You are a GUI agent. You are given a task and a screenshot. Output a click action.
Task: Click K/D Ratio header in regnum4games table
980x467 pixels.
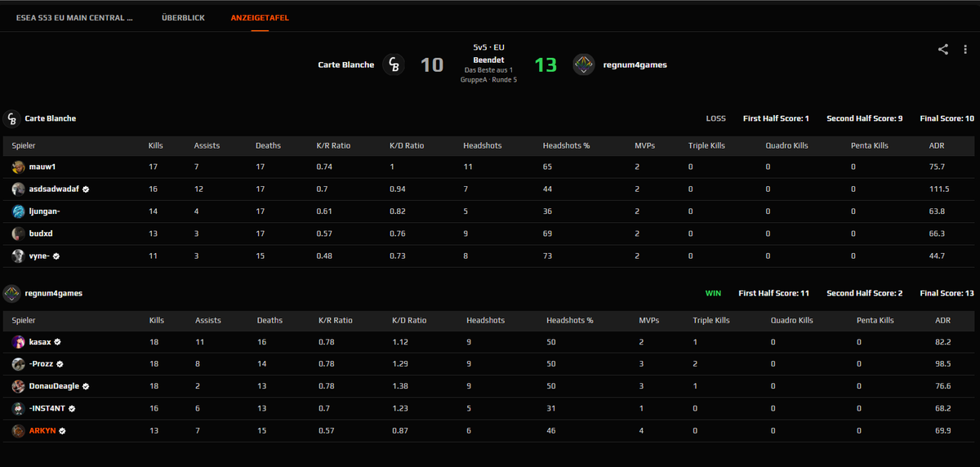409,321
